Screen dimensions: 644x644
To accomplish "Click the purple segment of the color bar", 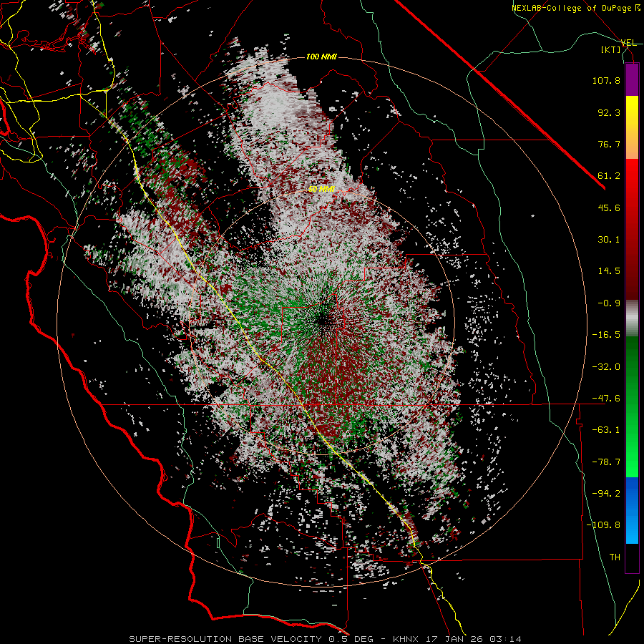I will [x=632, y=80].
